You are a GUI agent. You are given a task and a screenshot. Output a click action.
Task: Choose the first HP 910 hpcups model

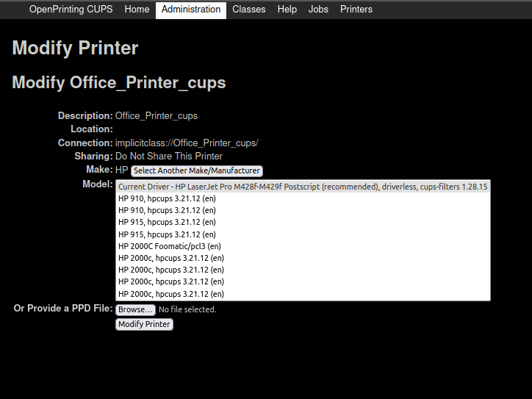click(167, 198)
